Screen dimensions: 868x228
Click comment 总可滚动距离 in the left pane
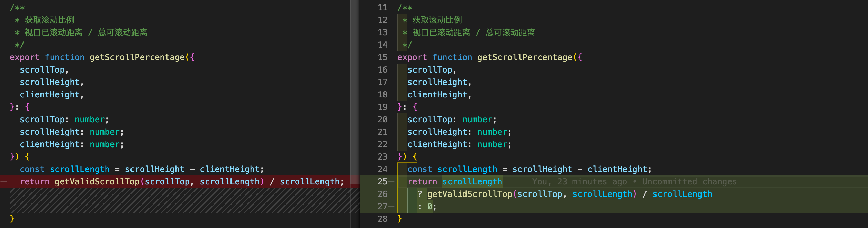[x=123, y=32]
